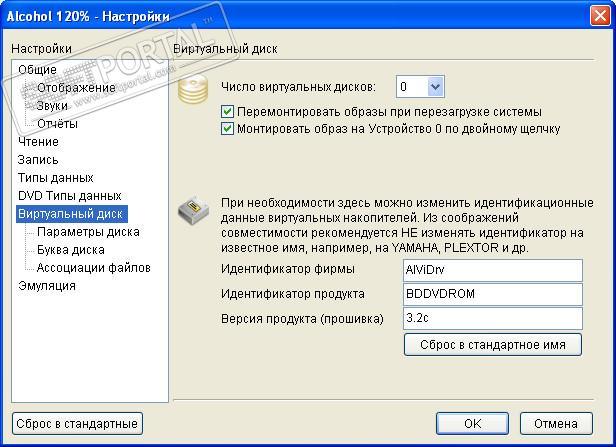
Task: Confirm settings with OK button
Action: [472, 423]
